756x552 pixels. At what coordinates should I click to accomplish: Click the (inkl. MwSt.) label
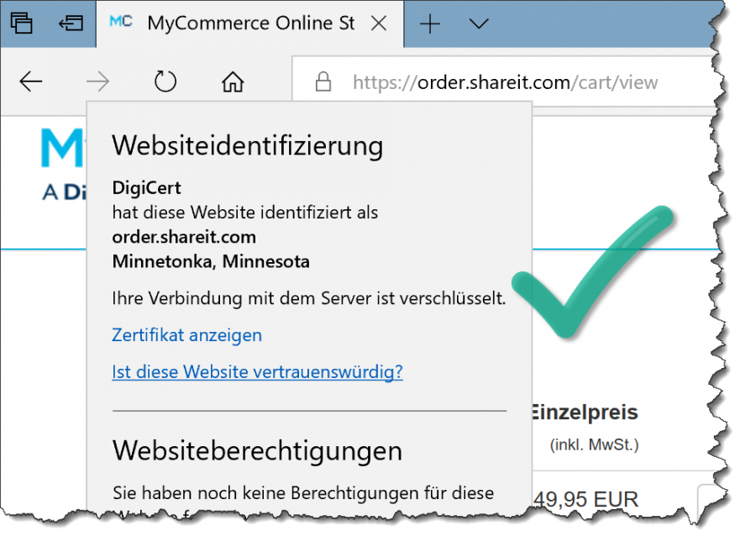tap(594, 444)
